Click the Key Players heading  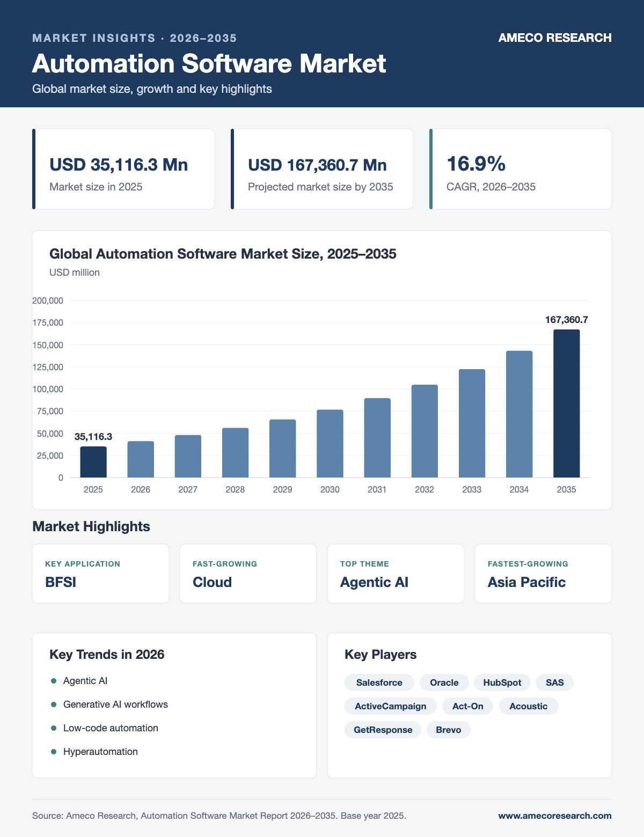380,655
